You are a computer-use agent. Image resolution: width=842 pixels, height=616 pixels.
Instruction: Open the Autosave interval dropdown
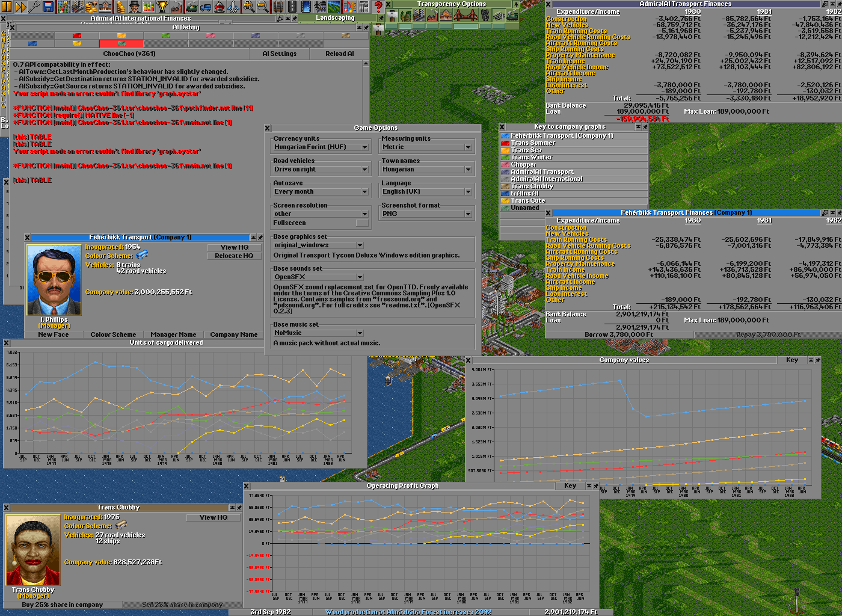[x=321, y=192]
